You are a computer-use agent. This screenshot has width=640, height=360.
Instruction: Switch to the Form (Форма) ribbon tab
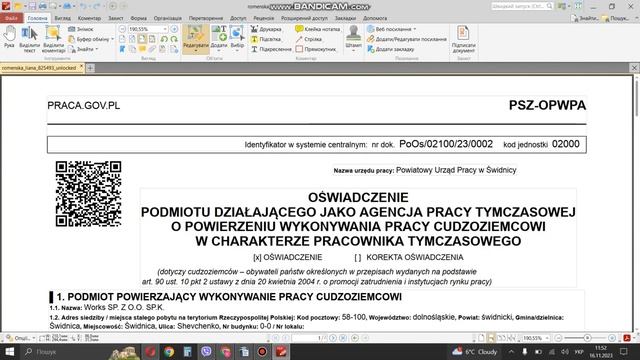pyautogui.click(x=139, y=18)
